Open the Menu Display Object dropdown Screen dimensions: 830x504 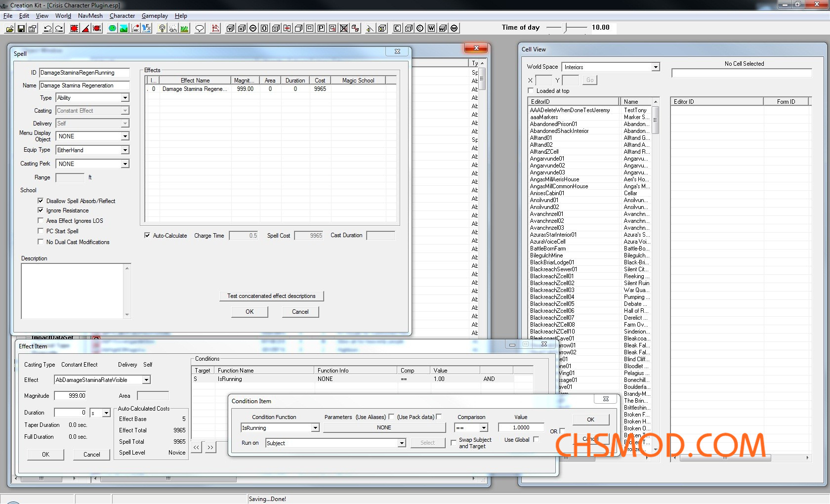pos(92,136)
